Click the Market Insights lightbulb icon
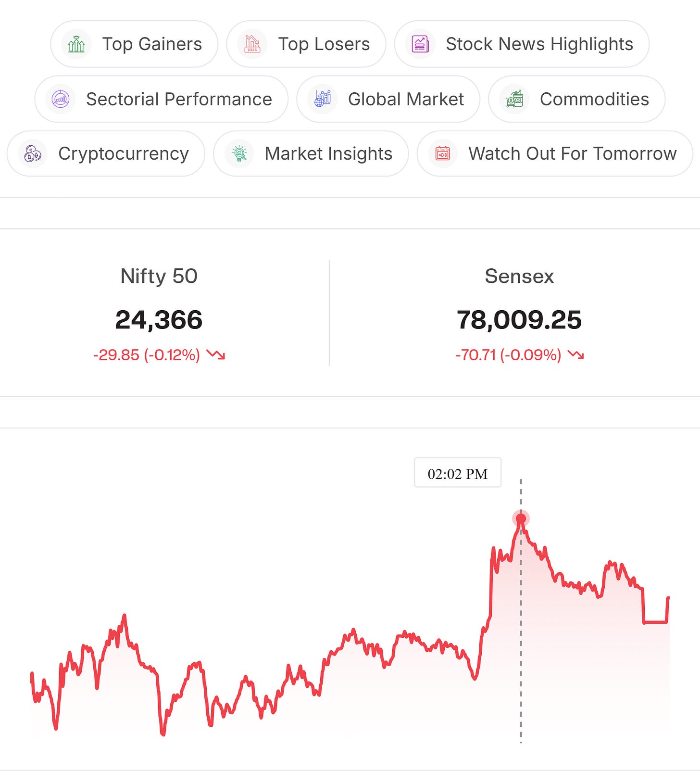This screenshot has height=771, width=700. coord(239,154)
